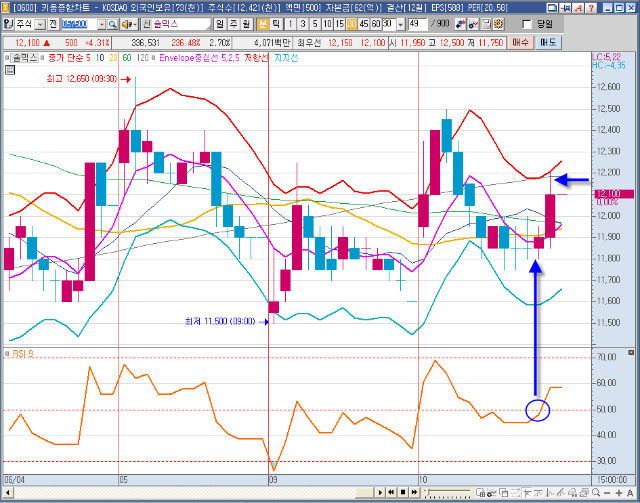
Task: Select the 주 (weekly) period toggle
Action: [x=233, y=24]
